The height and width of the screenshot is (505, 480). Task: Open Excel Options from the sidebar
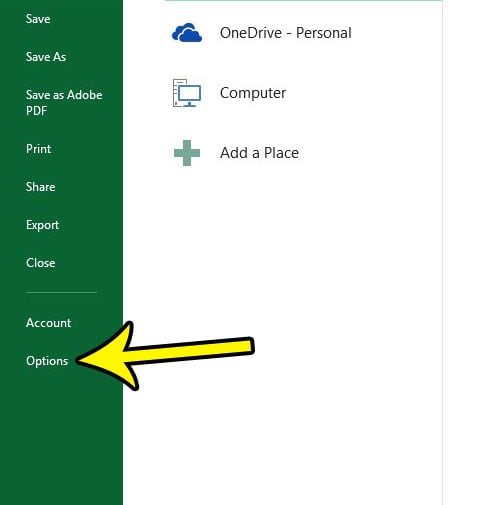pyautogui.click(x=47, y=361)
